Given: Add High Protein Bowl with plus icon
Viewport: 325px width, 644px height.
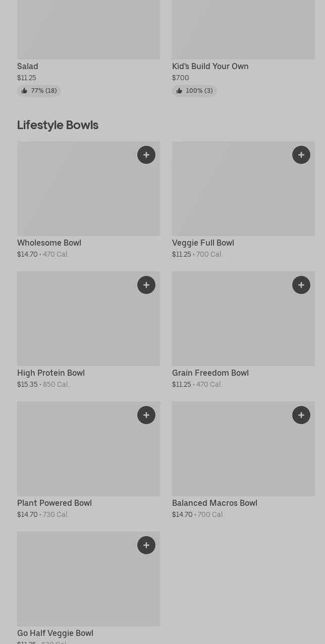Looking at the screenshot, I should [146, 285].
